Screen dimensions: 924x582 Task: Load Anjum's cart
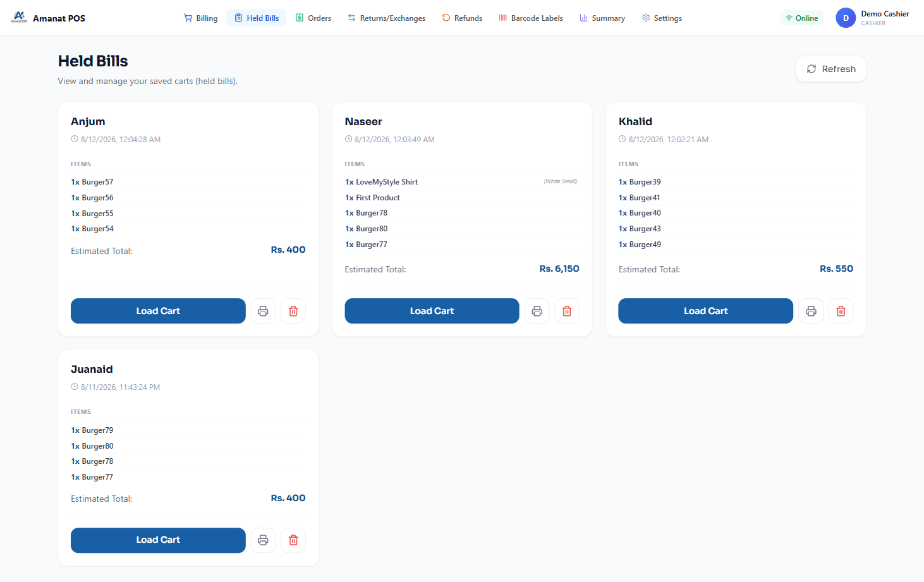[x=158, y=311]
